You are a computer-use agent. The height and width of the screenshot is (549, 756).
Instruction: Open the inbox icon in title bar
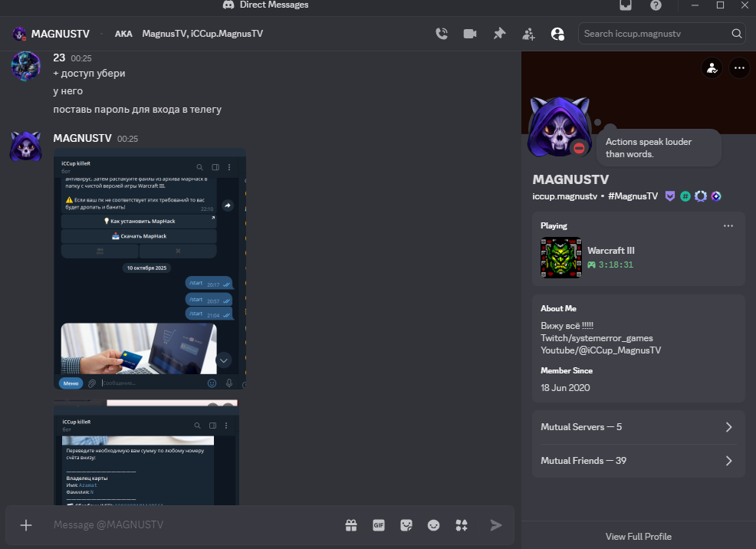pyautogui.click(x=626, y=5)
